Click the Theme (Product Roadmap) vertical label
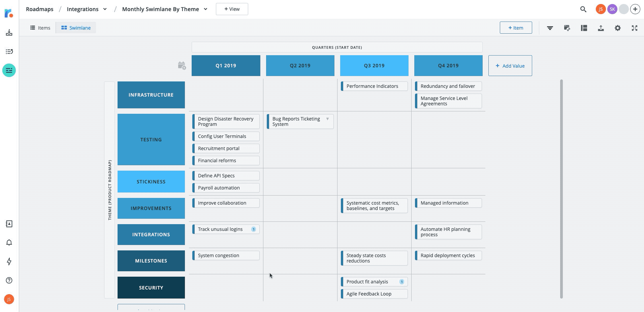Viewport: 644px width, 312px height. coord(109,190)
